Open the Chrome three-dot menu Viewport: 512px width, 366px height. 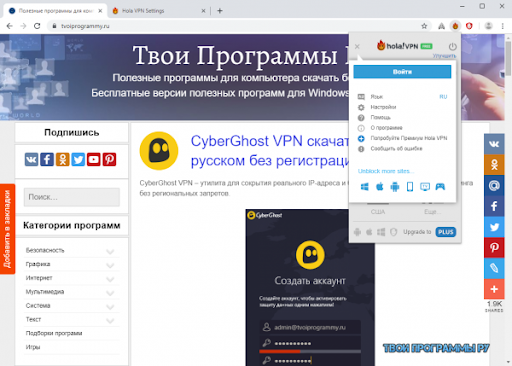pyautogui.click(x=503, y=26)
